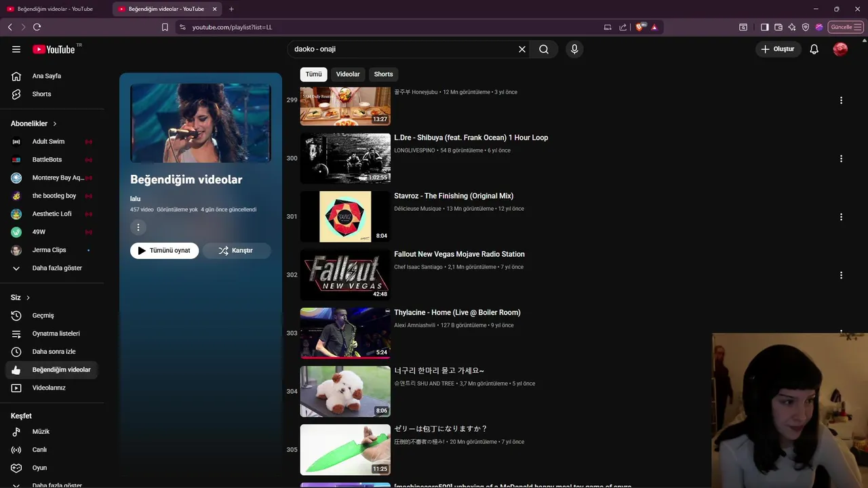Click the playlist cover image
The height and width of the screenshot is (488, 868).
201,123
